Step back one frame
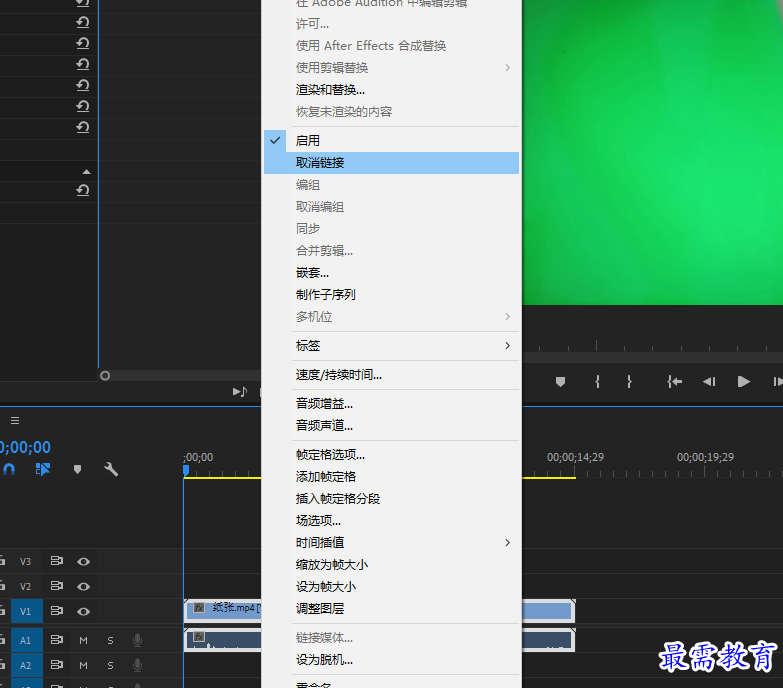Viewport: 783px width, 688px height. pyautogui.click(x=709, y=382)
